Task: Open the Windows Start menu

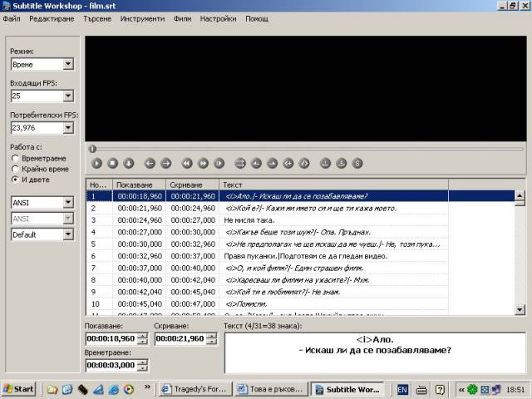Action: point(18,389)
